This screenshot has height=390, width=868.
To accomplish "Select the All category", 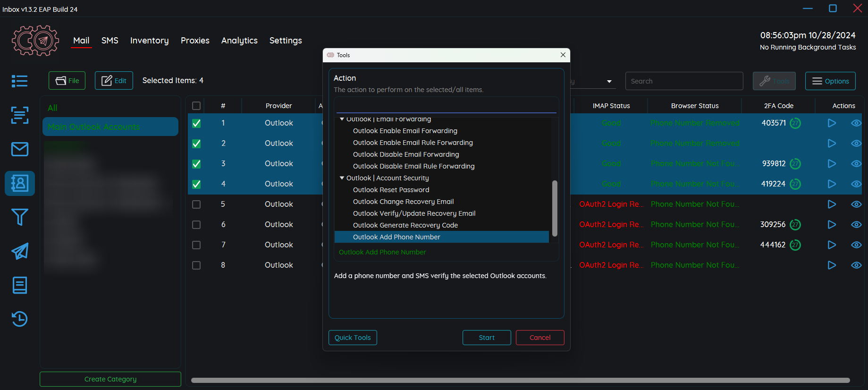I will (x=52, y=108).
